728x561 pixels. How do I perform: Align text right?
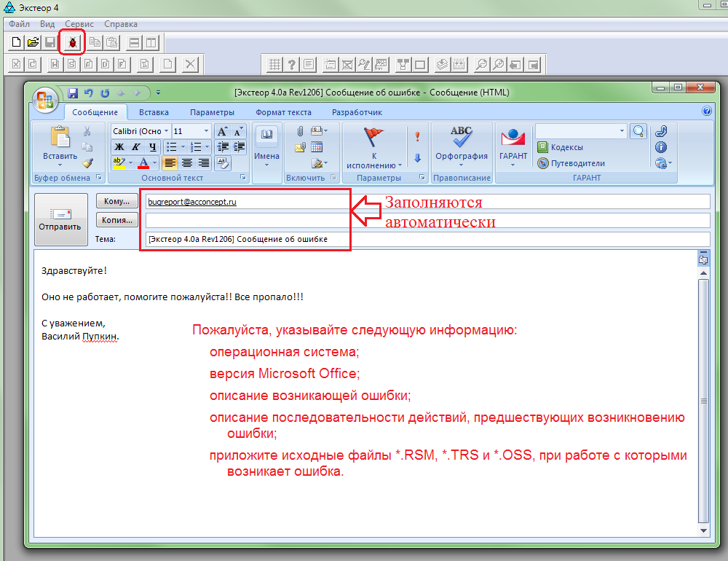click(203, 163)
